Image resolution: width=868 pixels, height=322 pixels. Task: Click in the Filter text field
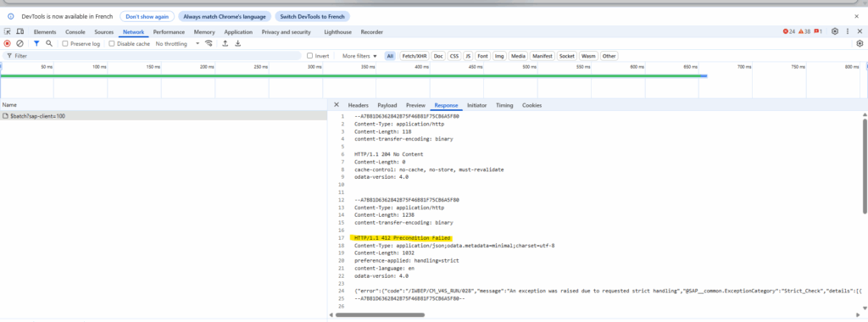pos(153,56)
